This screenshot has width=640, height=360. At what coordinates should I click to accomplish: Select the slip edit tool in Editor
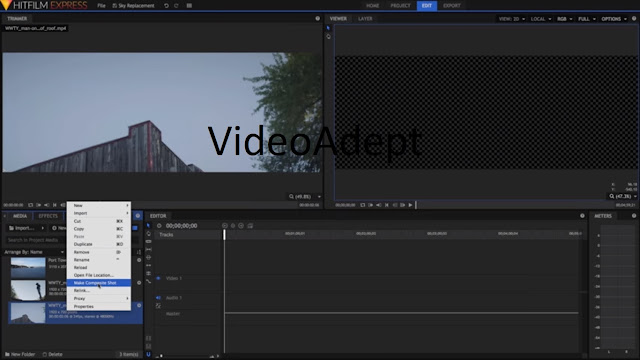click(148, 249)
